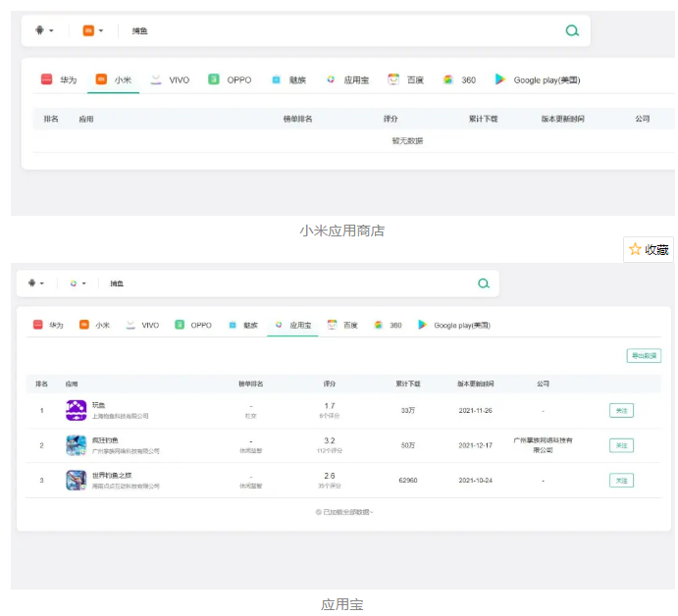Click the 50万 download count
The height and width of the screenshot is (616, 678).
coord(408,445)
